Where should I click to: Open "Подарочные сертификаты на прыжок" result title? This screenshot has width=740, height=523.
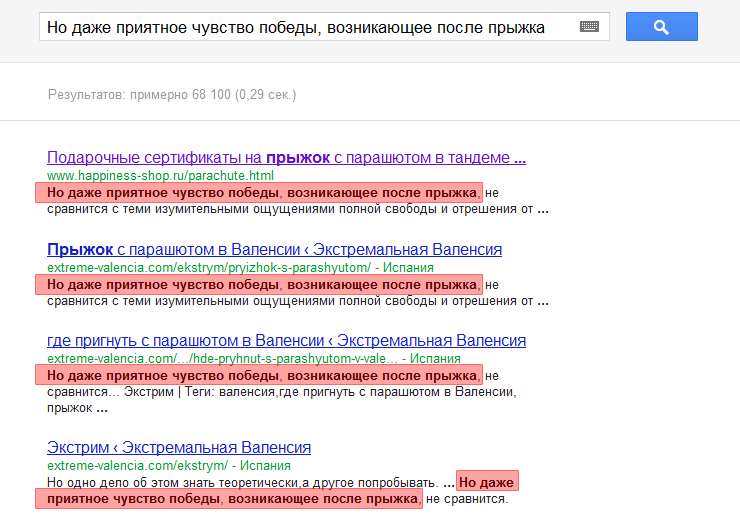(286, 158)
